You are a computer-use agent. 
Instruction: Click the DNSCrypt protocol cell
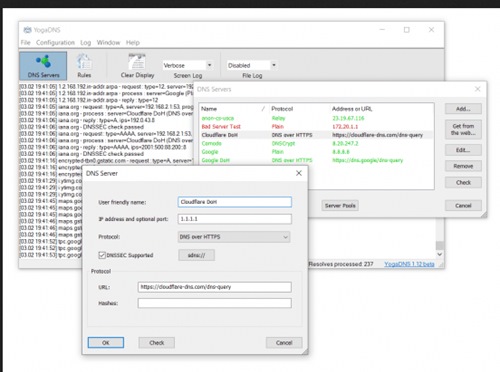click(283, 143)
